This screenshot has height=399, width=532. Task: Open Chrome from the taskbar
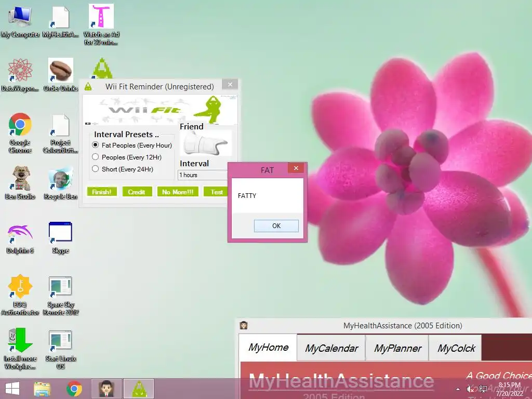(74, 389)
